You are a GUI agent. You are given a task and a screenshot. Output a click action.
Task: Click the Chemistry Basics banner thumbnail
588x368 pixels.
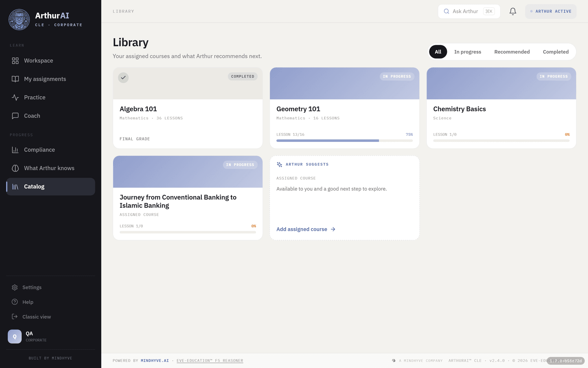click(x=501, y=83)
